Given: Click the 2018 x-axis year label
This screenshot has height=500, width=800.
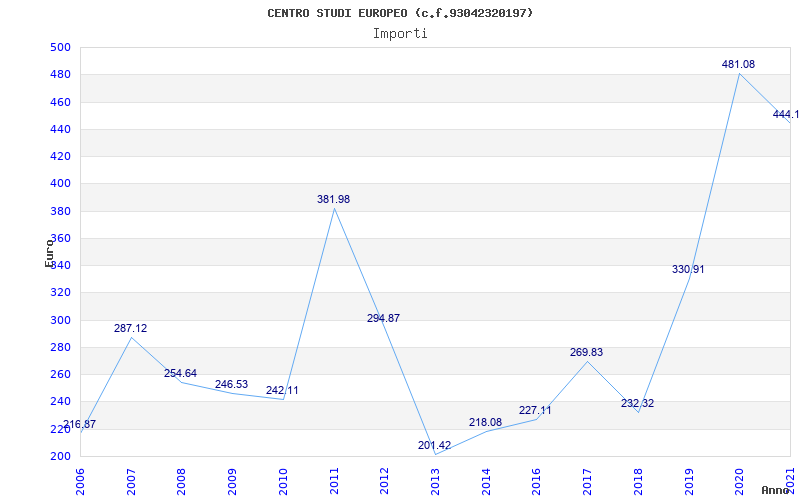Looking at the screenshot, I should tap(638, 481).
